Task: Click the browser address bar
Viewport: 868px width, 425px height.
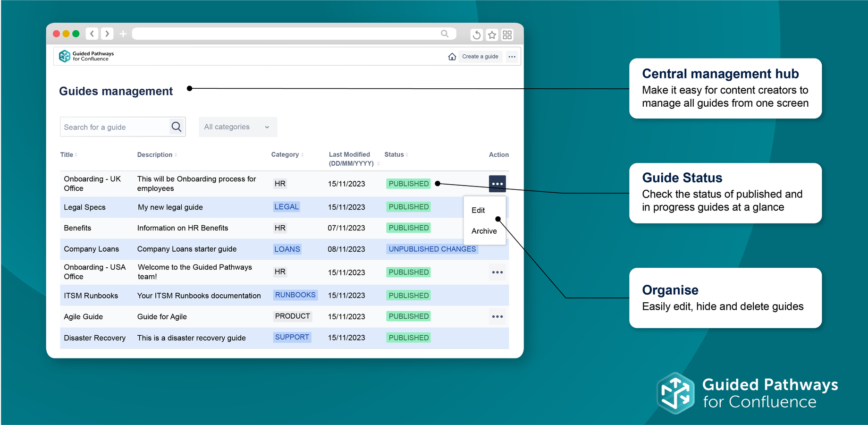Action: (294, 34)
